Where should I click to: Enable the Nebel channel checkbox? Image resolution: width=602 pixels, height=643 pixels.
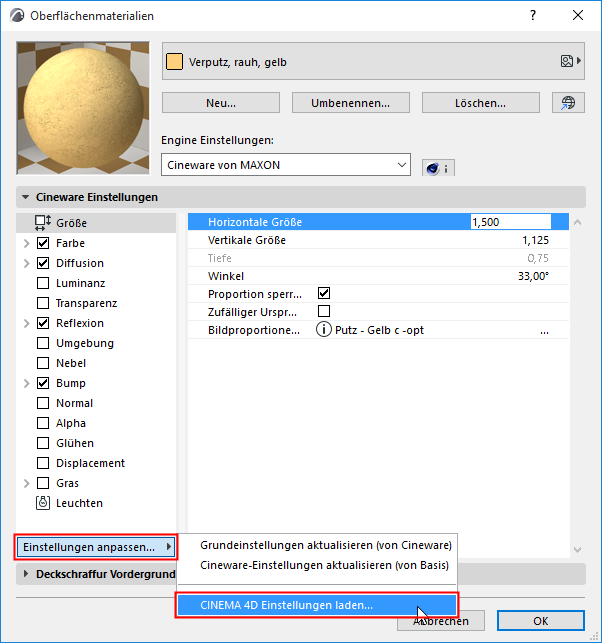click(x=43, y=363)
